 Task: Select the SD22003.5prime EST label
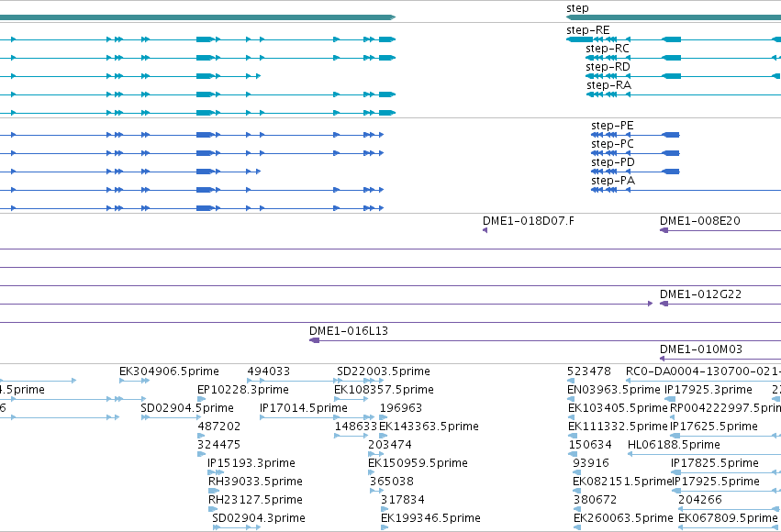383,371
